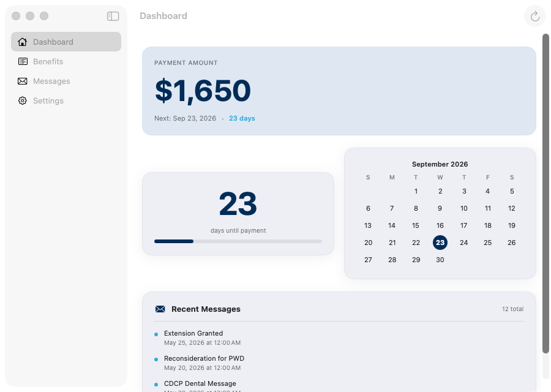Image resolution: width=551 pixels, height=392 pixels.
Task: Click the blue dot beside CDCP Dental Message
Action: pos(156,385)
